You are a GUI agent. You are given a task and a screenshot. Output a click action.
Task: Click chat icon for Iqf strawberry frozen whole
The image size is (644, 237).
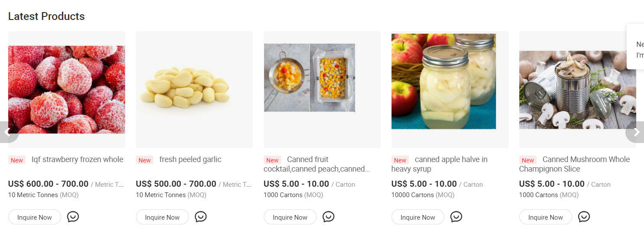click(73, 217)
